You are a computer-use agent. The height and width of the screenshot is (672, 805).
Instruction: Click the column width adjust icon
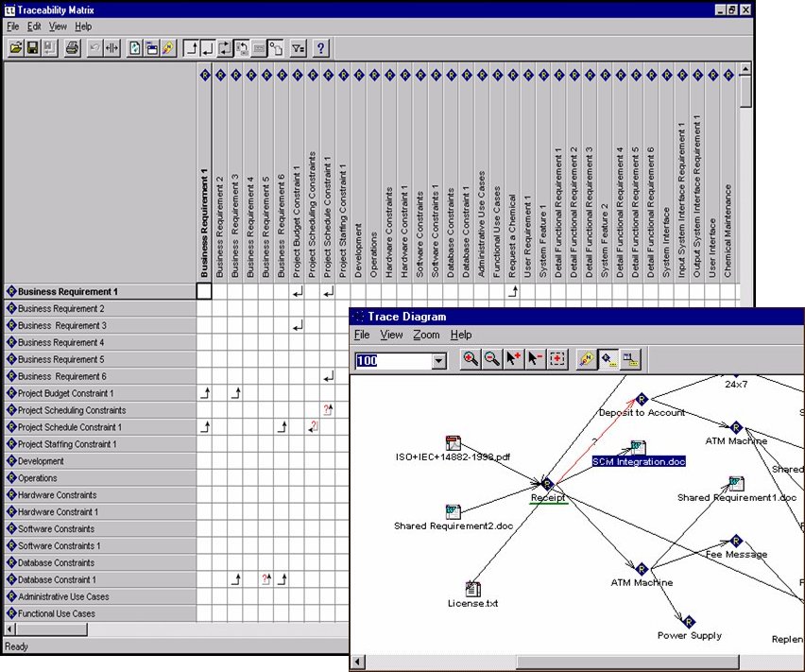[x=111, y=48]
